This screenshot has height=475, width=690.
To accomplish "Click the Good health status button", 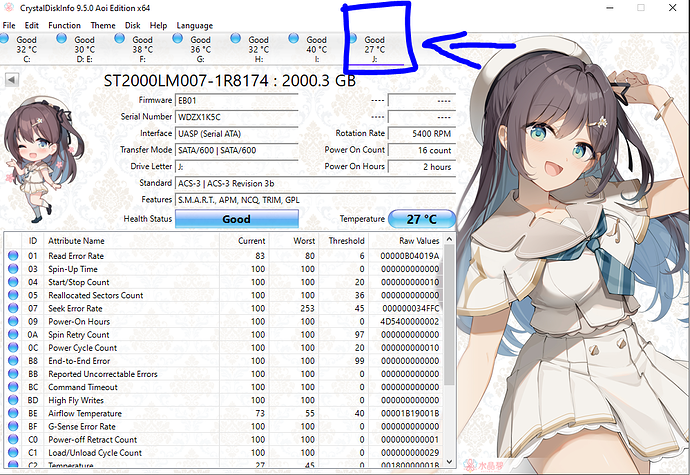I will 237,218.
